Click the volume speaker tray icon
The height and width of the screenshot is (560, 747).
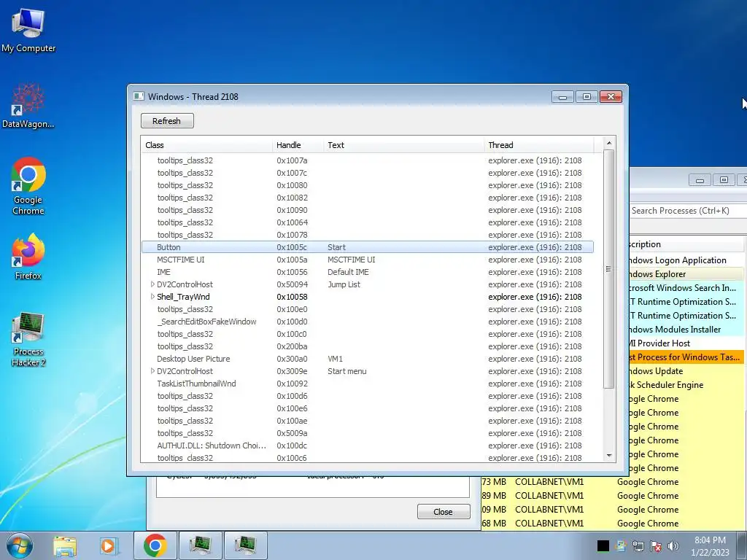(673, 546)
